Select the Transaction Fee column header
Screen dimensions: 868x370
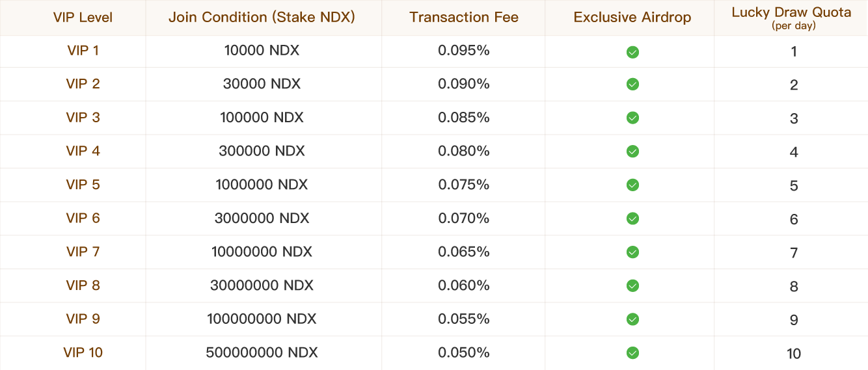click(464, 18)
